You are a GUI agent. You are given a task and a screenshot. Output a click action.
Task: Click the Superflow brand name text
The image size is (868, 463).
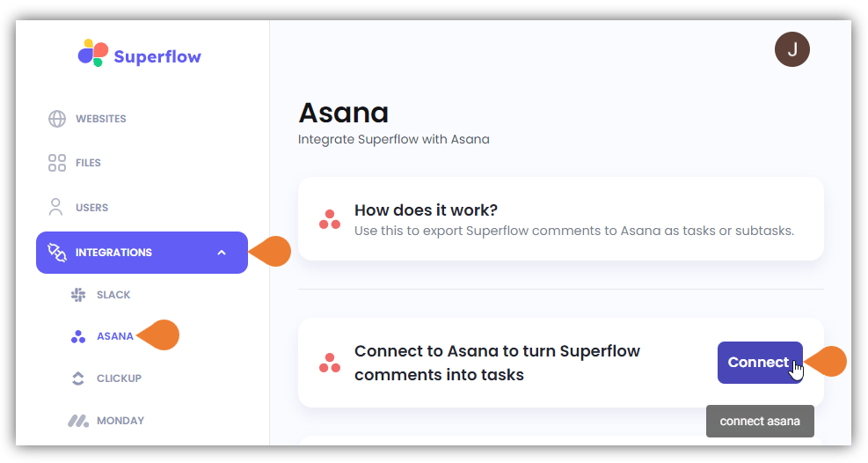click(157, 56)
